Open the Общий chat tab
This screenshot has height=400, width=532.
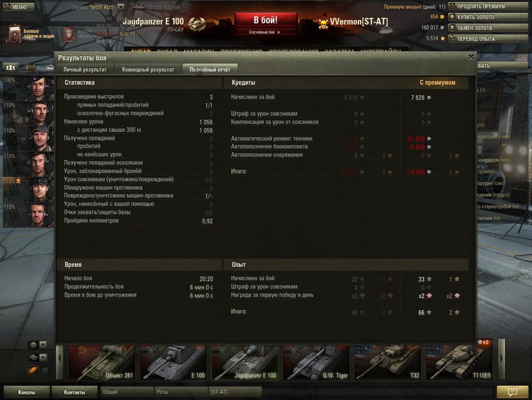coord(127,392)
